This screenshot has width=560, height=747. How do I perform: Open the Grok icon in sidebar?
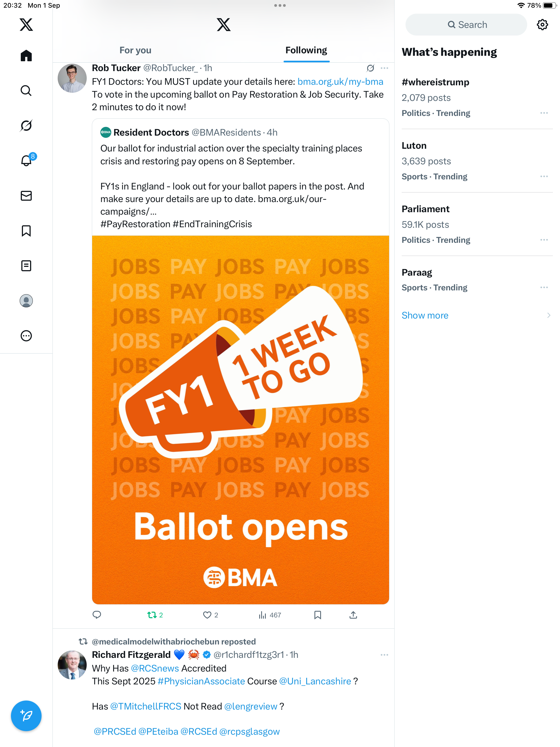26,126
